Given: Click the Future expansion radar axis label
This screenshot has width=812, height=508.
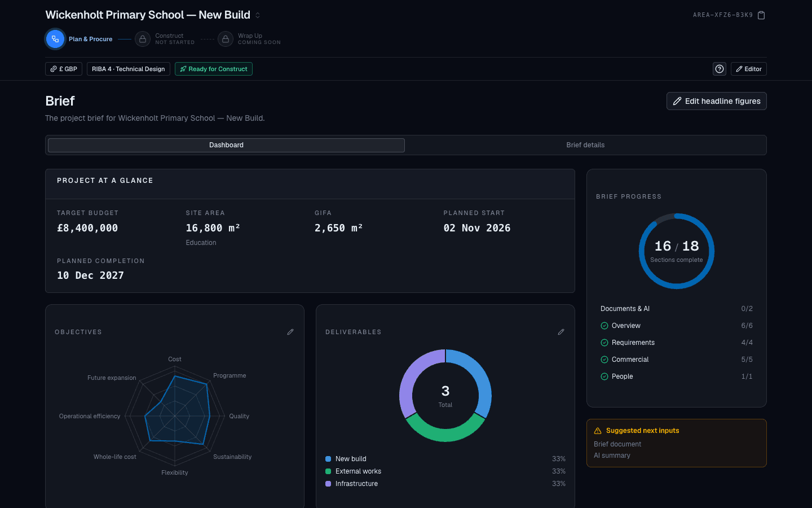Looking at the screenshot, I should pyautogui.click(x=112, y=378).
